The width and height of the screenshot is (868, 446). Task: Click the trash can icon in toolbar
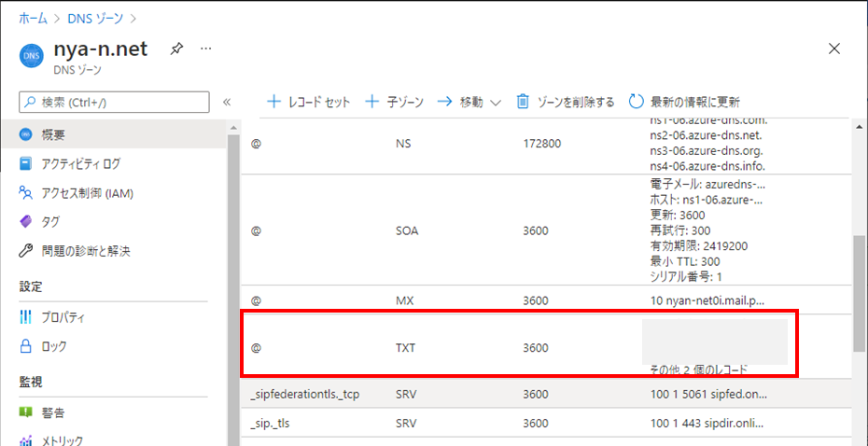pyautogui.click(x=523, y=102)
